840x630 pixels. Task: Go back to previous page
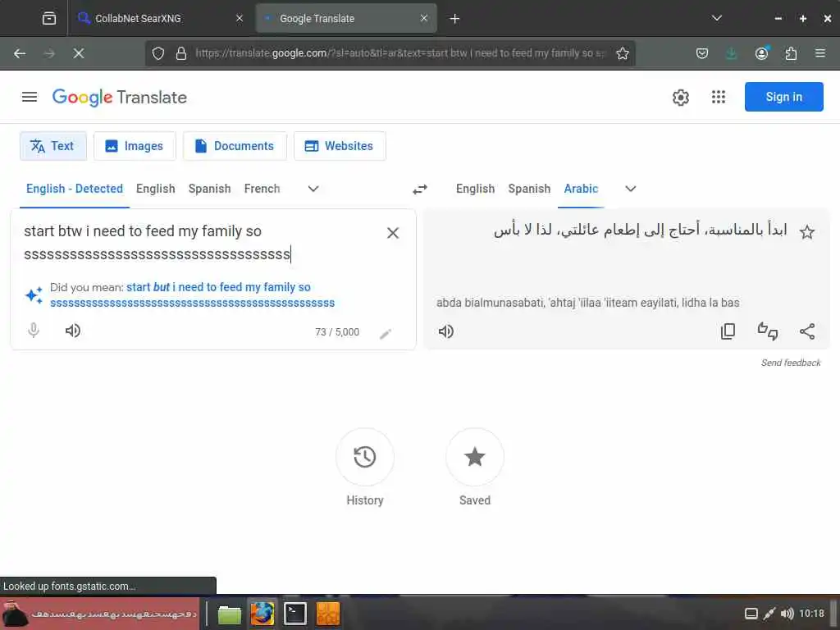pos(20,53)
